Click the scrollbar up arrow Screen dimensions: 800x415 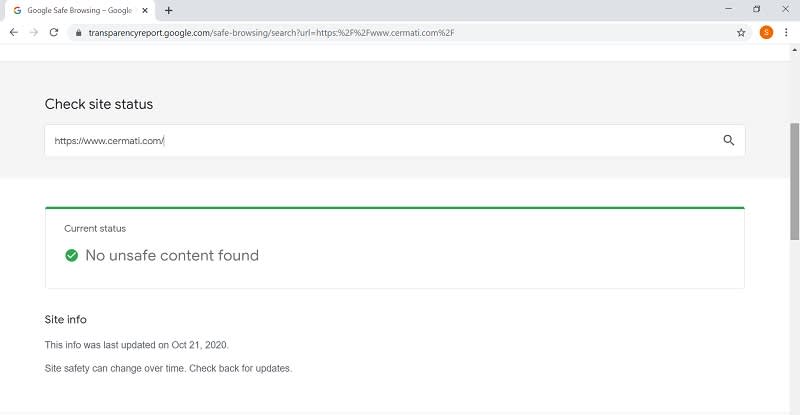pyautogui.click(x=794, y=50)
